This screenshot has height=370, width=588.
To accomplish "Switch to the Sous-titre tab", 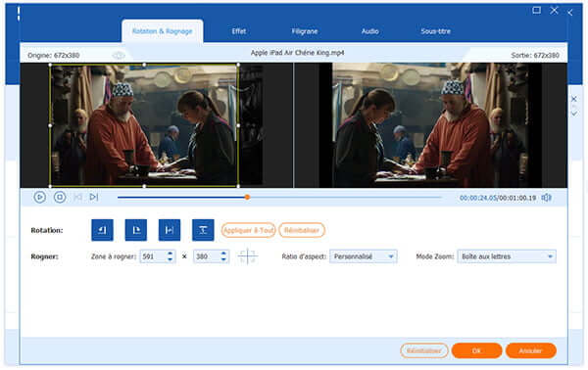I will (x=435, y=31).
